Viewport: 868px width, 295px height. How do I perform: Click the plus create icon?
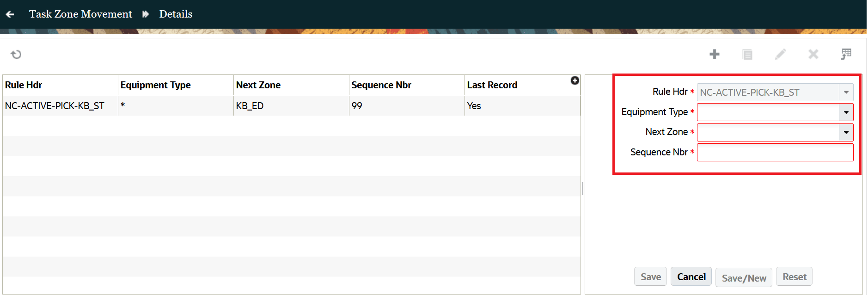[715, 54]
